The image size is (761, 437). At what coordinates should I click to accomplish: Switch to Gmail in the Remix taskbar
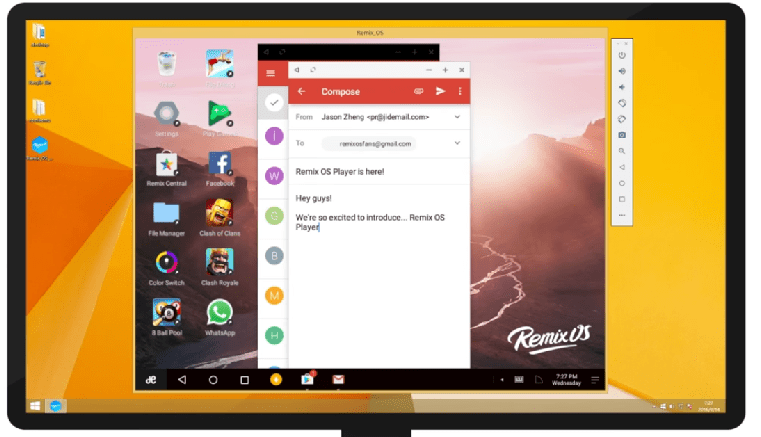(x=338, y=379)
